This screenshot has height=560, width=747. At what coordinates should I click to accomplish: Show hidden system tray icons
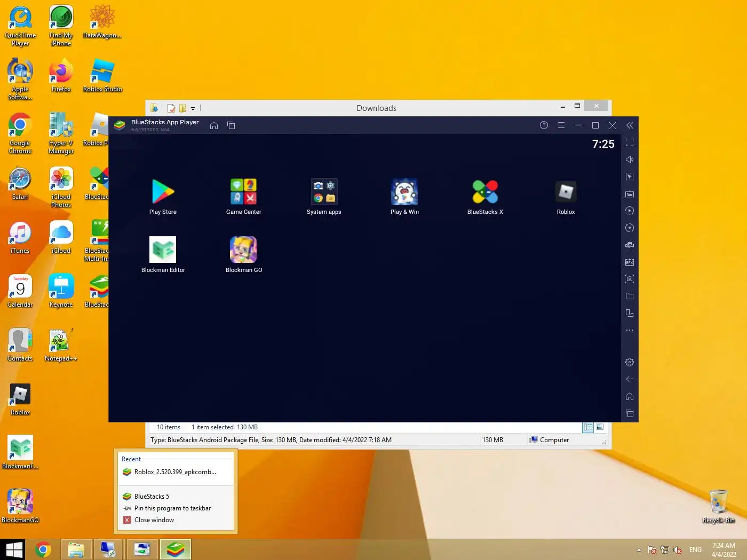pyautogui.click(x=639, y=550)
